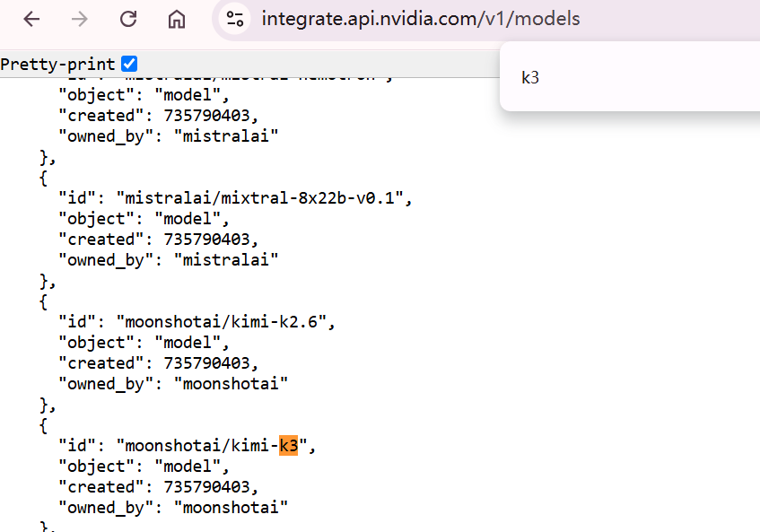Image resolution: width=760 pixels, height=532 pixels.
Task: Click the "moonshotai/kimi-k3" id line
Action: [x=188, y=445]
